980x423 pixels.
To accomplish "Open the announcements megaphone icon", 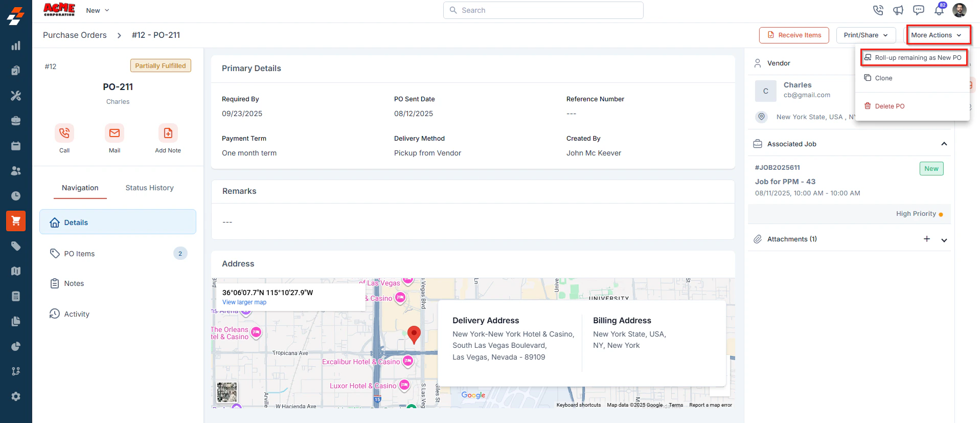I will 898,10.
